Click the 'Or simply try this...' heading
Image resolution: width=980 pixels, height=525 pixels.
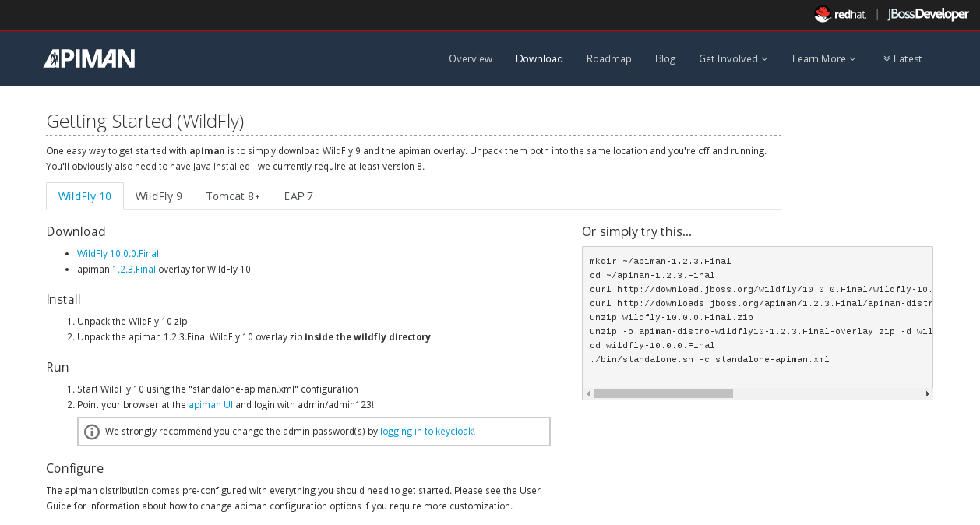click(636, 232)
